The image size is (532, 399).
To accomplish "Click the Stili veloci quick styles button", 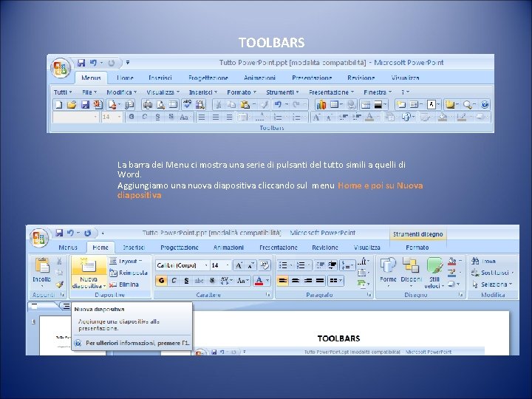I will coord(434,273).
